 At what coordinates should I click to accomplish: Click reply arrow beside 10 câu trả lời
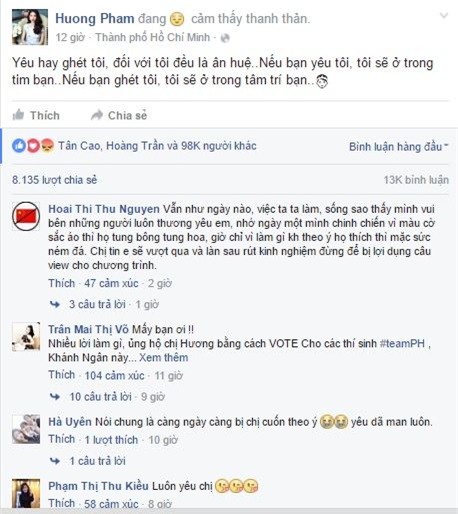(55, 396)
